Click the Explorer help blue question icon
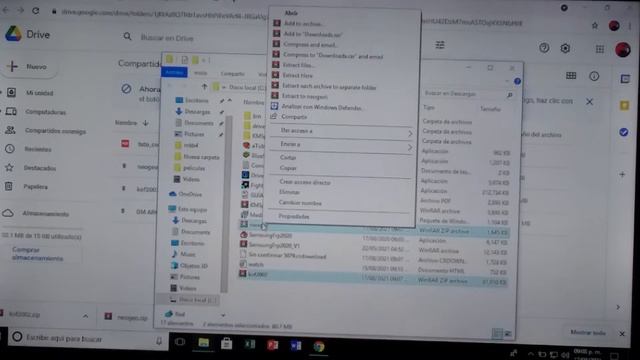The width and height of the screenshot is (640, 360). tap(517, 81)
